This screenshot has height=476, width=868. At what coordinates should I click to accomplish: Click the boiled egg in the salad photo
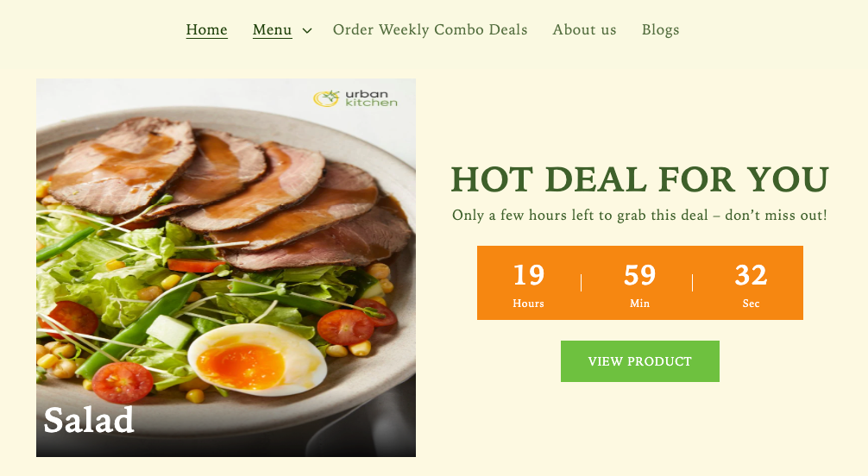click(257, 360)
